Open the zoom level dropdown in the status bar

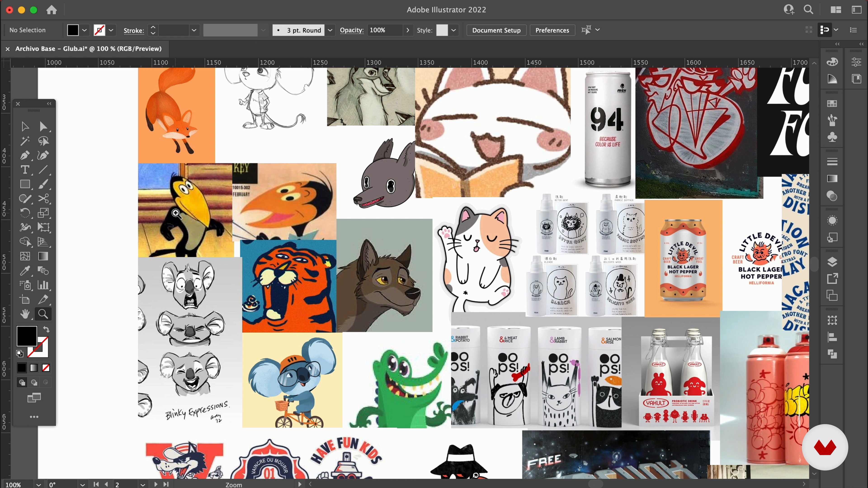pyautogui.click(x=38, y=485)
